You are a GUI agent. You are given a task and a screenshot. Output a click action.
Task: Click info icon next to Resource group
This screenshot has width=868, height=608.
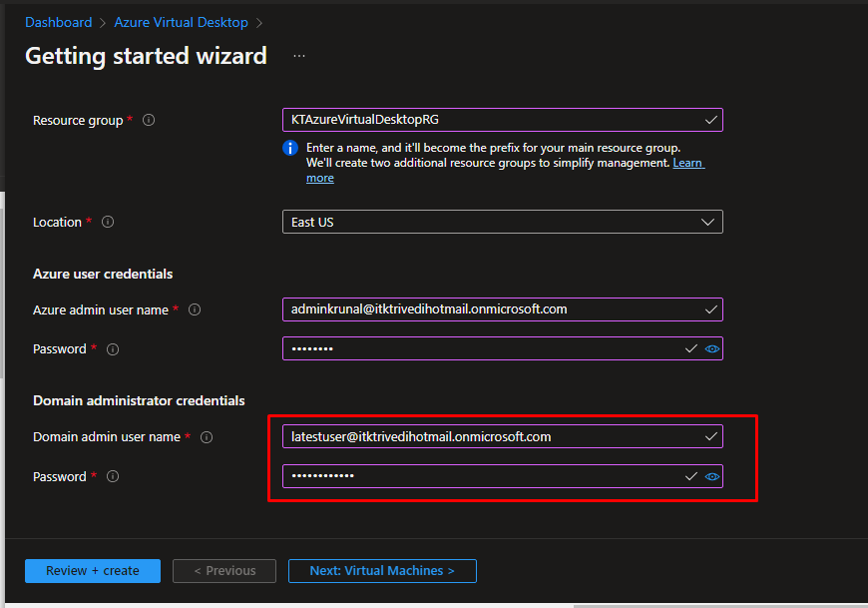(x=149, y=120)
